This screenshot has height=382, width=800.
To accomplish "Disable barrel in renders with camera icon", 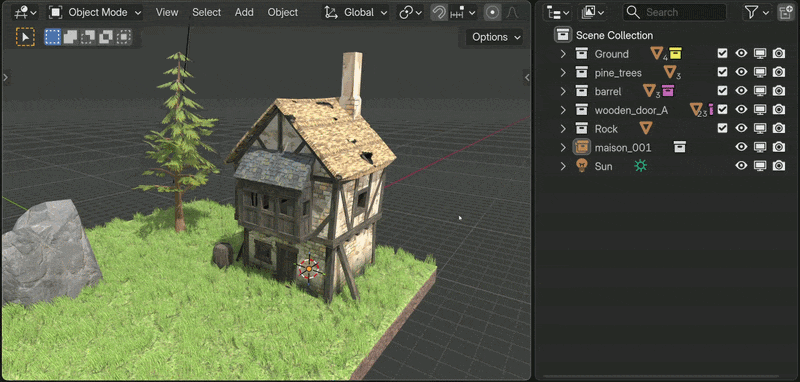I will (779, 90).
